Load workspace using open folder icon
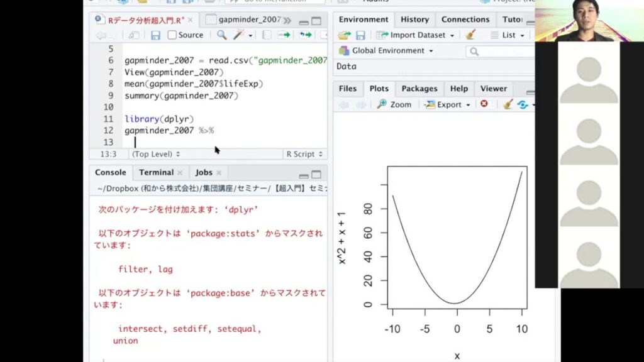The image size is (644, 362). (344, 35)
